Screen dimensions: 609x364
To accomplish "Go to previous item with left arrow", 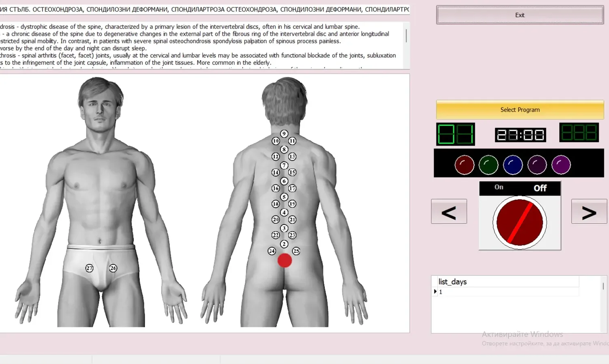I will (x=449, y=211).
